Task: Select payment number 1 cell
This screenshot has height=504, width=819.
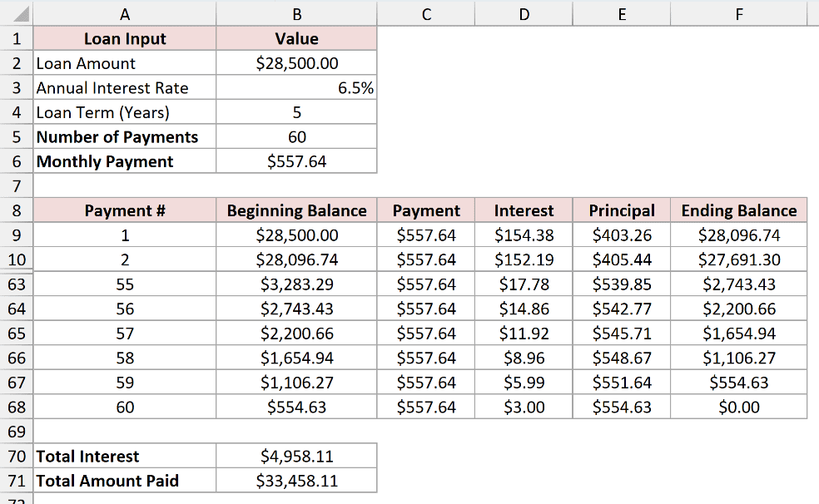Action: (x=124, y=235)
